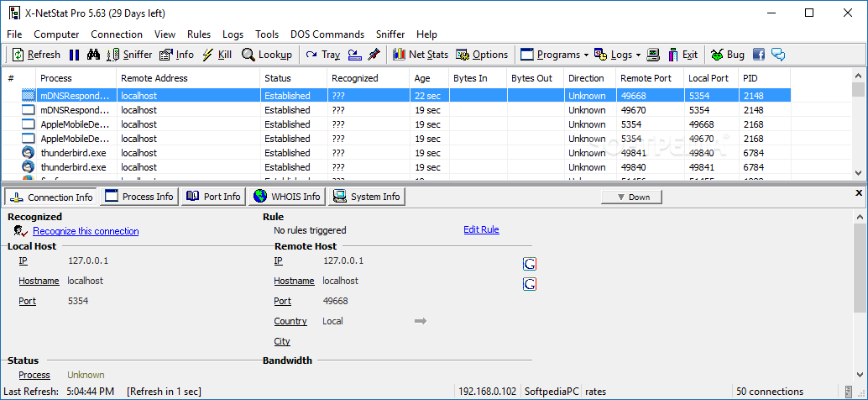The height and width of the screenshot is (400, 868).
Task: Open Net Stats chart
Action: tap(421, 55)
